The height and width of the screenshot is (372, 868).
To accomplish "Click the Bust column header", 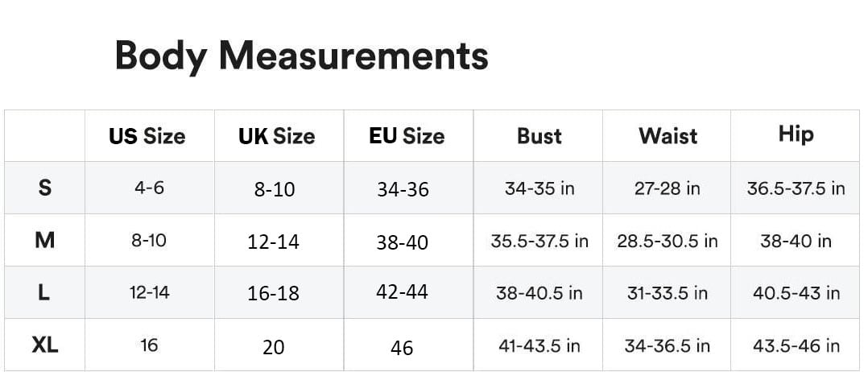I will [539, 136].
